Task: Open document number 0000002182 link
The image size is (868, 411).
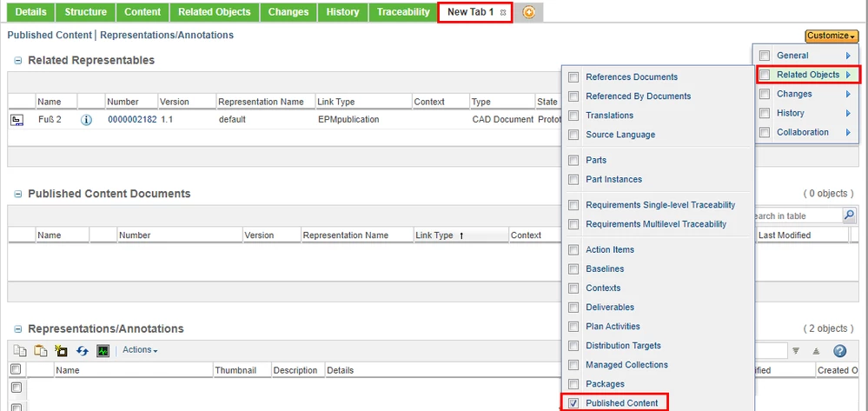Action: tap(132, 120)
